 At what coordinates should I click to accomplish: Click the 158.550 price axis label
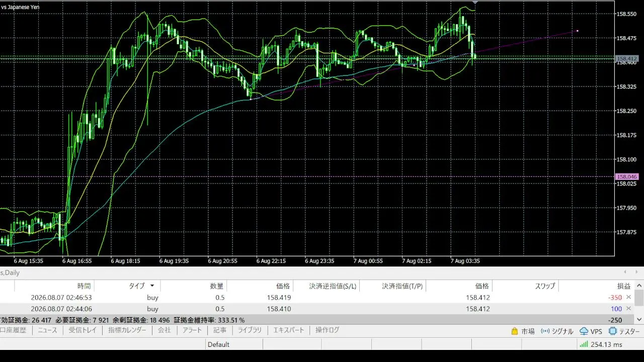[x=627, y=14]
